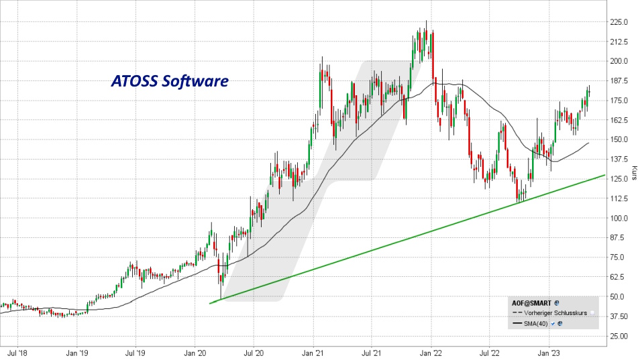Screen dimensions: 644x362
Task: Click the 225.0 price axis label
Action: [x=619, y=22]
